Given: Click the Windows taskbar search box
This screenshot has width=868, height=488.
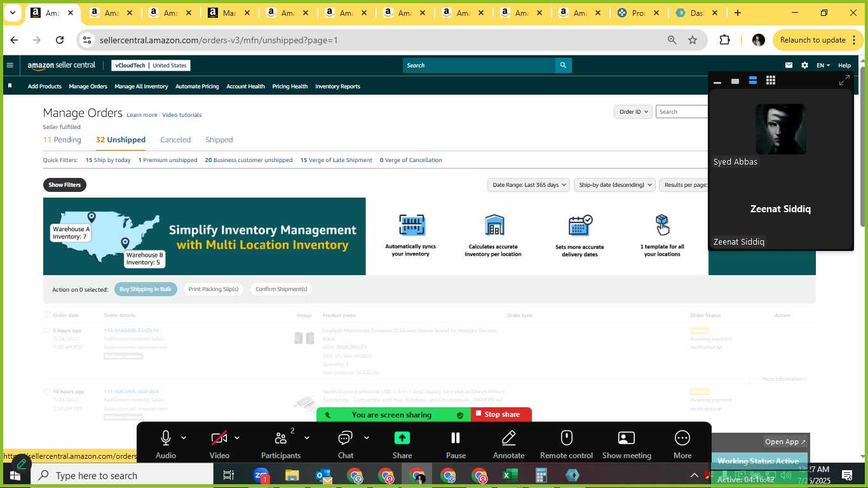Looking at the screenshot, I should tap(122, 475).
